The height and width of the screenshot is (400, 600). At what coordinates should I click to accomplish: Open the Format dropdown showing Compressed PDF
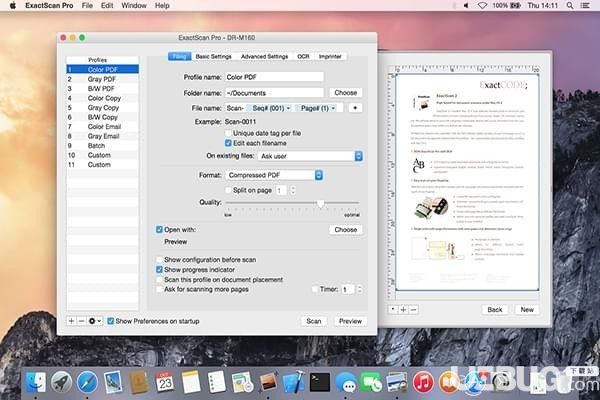point(274,175)
